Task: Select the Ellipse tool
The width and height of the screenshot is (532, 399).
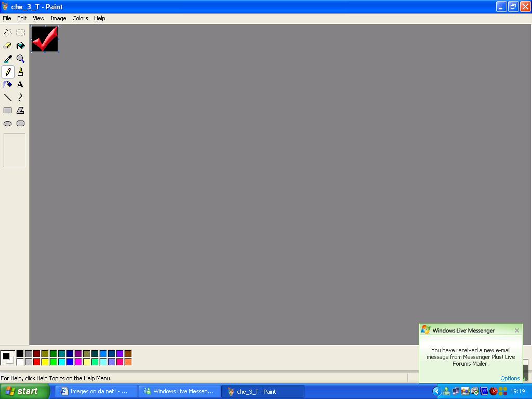Action: coord(8,124)
